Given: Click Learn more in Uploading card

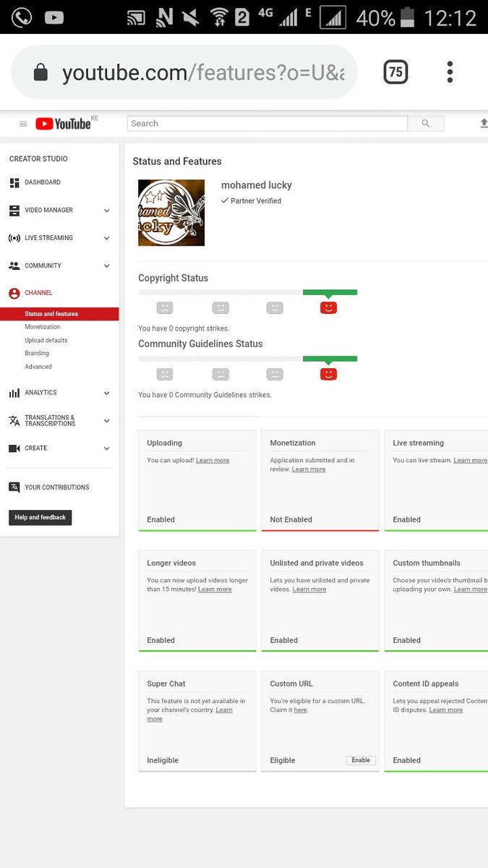Looking at the screenshot, I should 213,461.
